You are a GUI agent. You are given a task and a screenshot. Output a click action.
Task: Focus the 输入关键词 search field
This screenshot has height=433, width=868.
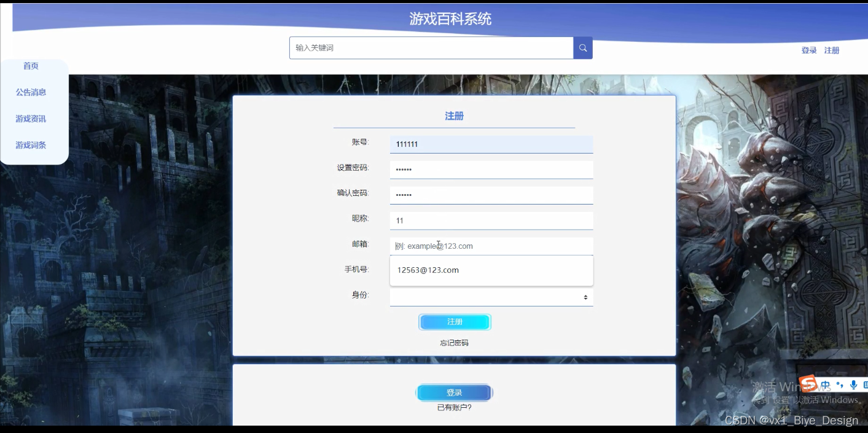[x=431, y=48]
